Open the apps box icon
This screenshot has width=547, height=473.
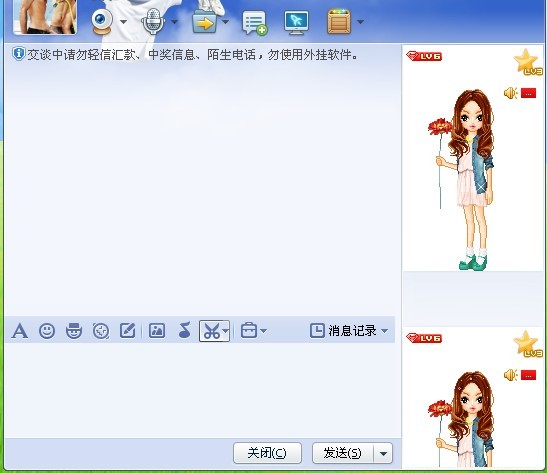[x=339, y=22]
